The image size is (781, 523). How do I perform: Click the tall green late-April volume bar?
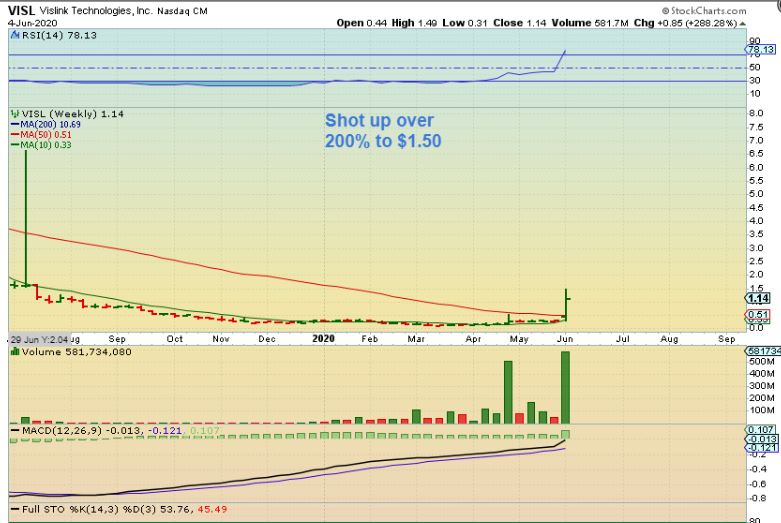pos(508,392)
